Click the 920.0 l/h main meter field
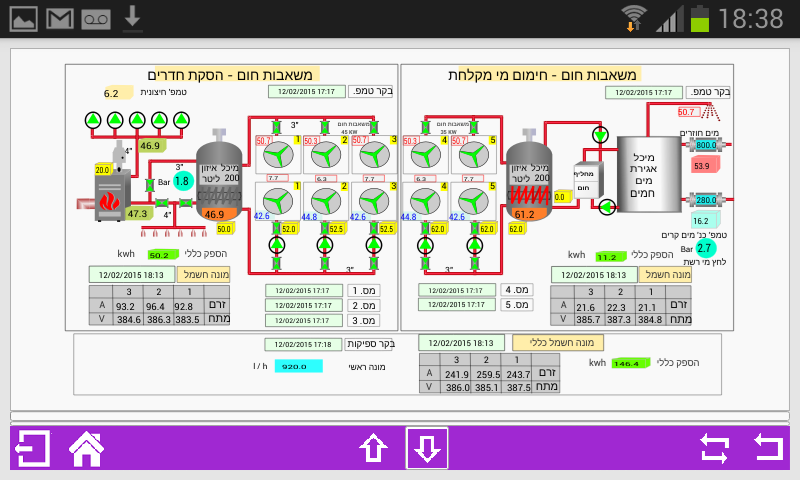Screen dimensions: 800x480 (298, 366)
